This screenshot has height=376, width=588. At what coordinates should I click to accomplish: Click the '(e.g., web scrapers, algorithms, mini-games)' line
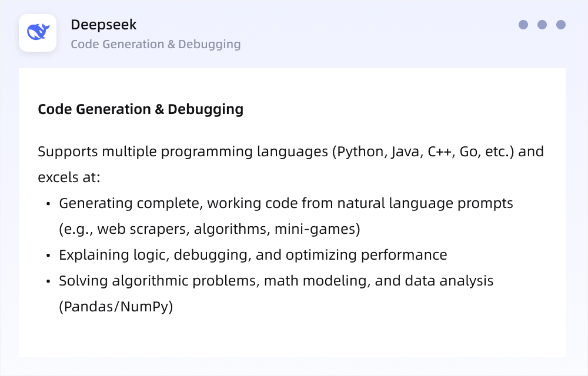tap(209, 229)
